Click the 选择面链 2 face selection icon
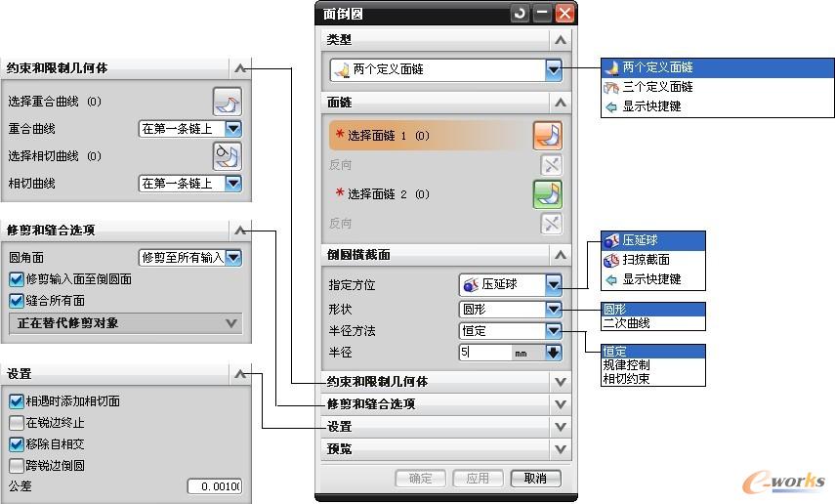 point(548,194)
